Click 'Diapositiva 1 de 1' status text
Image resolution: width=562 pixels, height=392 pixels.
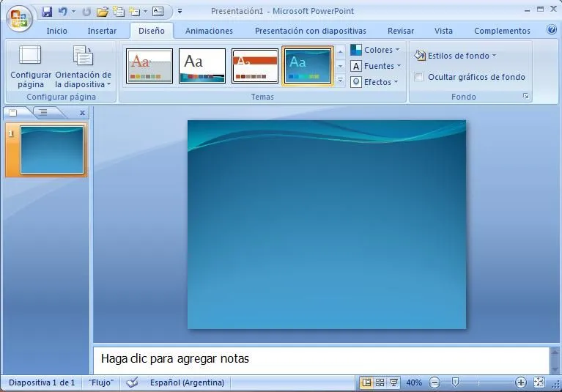pyautogui.click(x=42, y=382)
